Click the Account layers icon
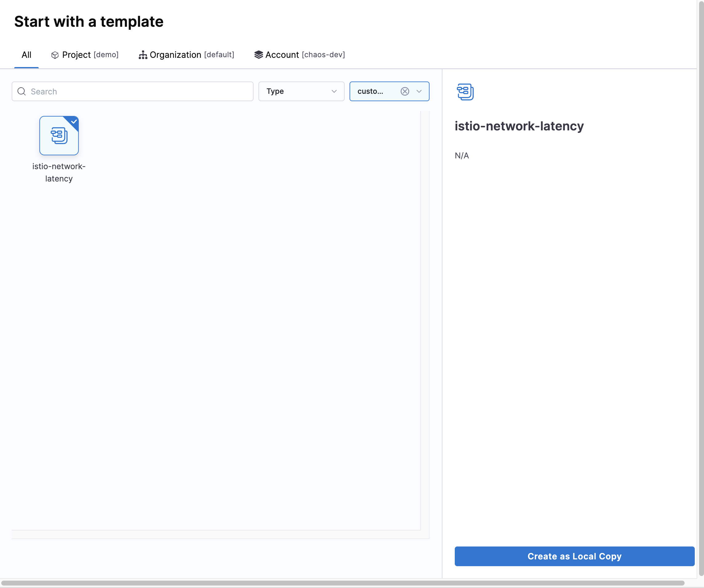Screen dimensions: 704x588 (x=258, y=55)
